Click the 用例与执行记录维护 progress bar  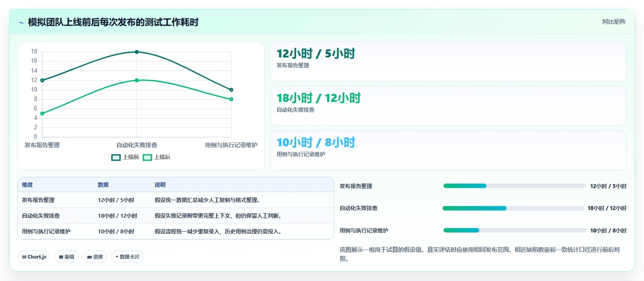pyautogui.click(x=515, y=230)
